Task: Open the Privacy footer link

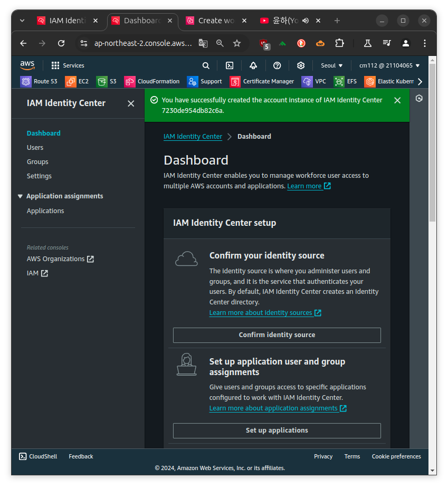Action: [323, 456]
